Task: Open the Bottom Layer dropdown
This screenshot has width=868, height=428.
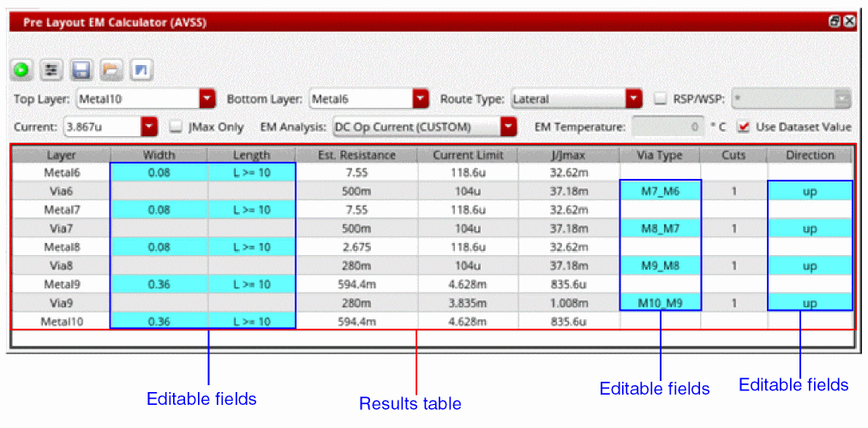Action: (x=422, y=99)
